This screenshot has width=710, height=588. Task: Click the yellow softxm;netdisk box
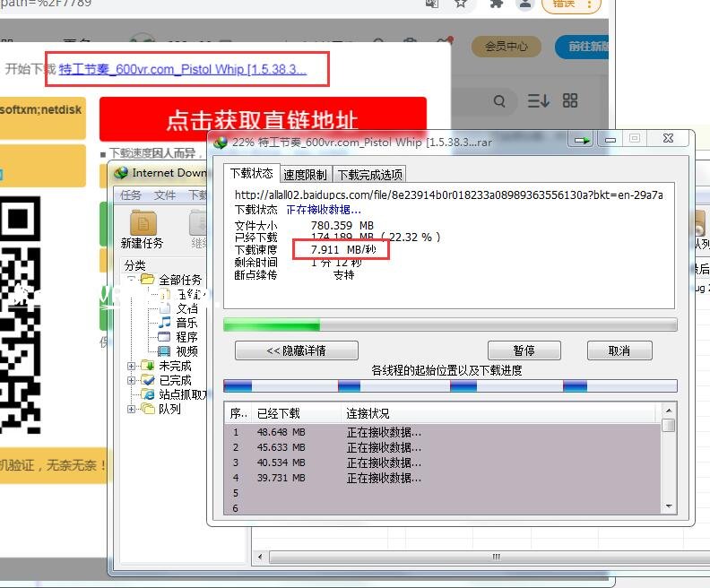tap(41, 118)
